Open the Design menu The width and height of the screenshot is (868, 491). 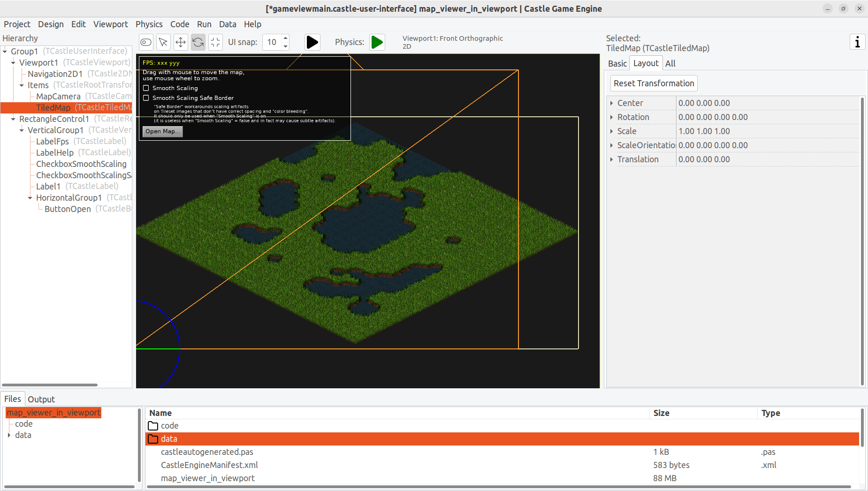(x=51, y=24)
